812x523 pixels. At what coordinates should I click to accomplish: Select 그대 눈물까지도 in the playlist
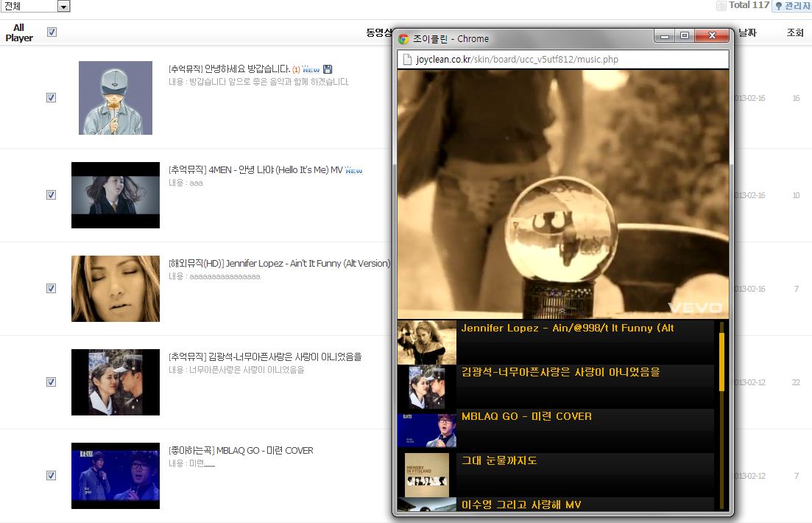pos(499,460)
